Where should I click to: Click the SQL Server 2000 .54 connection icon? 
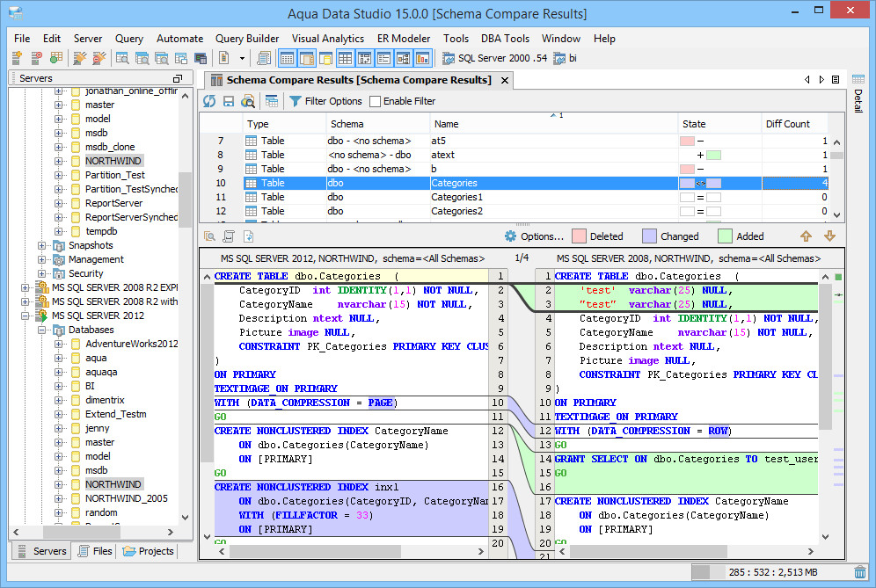(x=448, y=58)
